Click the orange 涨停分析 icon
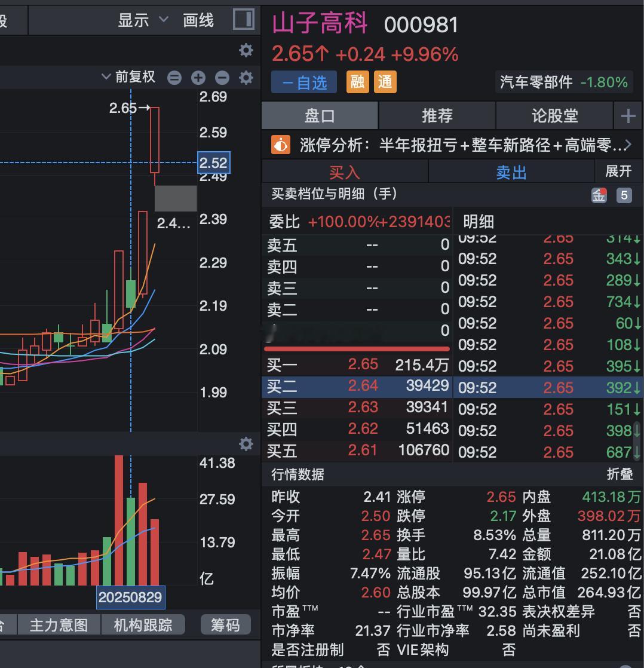 (281, 145)
